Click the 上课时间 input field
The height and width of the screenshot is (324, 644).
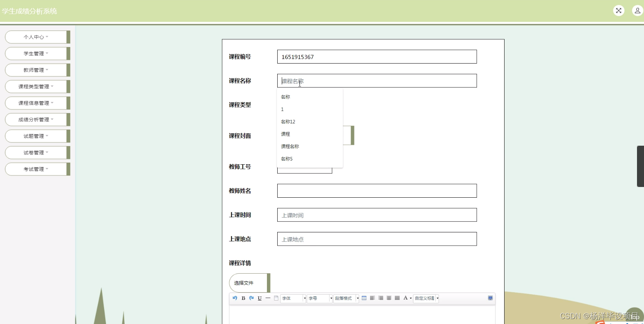pos(377,215)
